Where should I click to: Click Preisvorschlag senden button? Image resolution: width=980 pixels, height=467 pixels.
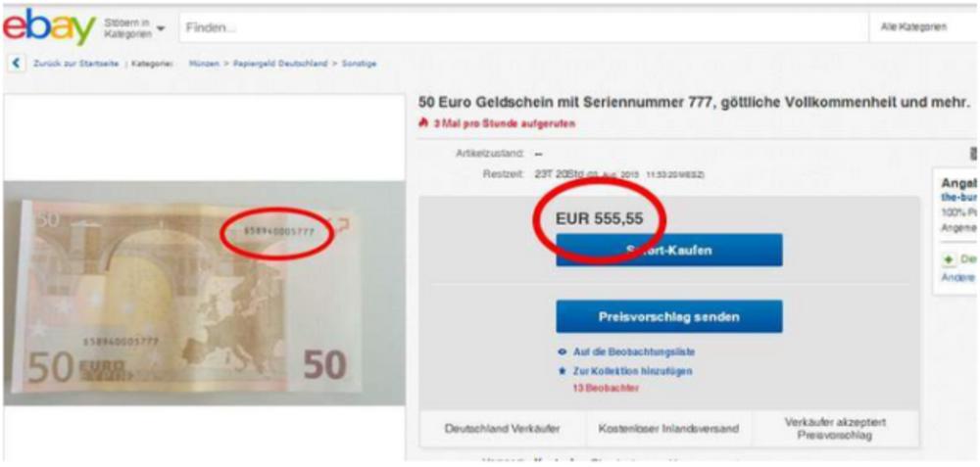668,316
